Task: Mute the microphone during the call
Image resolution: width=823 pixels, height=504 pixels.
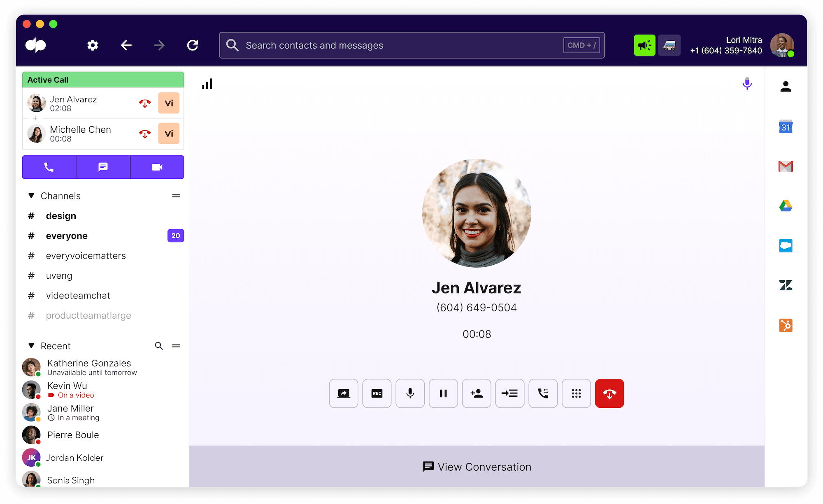Action: click(x=410, y=393)
